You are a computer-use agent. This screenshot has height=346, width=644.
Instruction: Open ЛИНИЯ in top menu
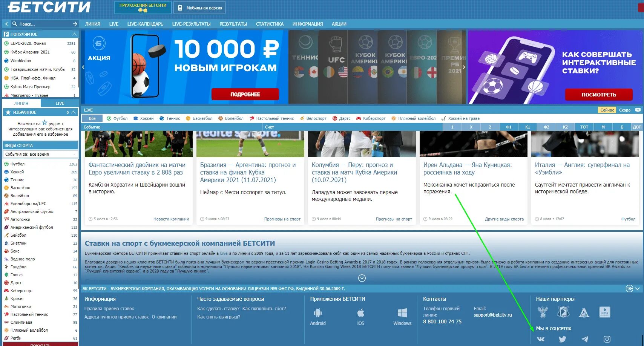click(93, 24)
